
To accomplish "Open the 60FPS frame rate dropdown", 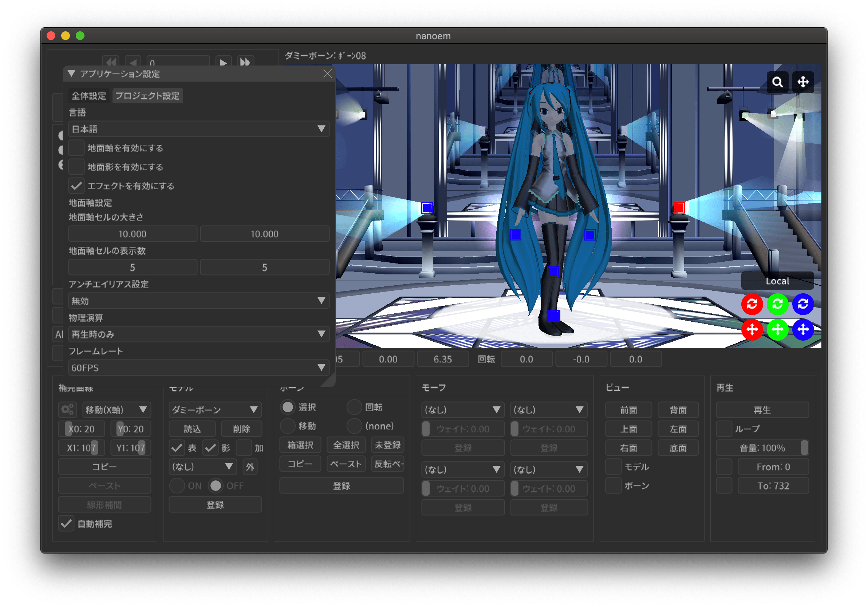I will click(198, 368).
